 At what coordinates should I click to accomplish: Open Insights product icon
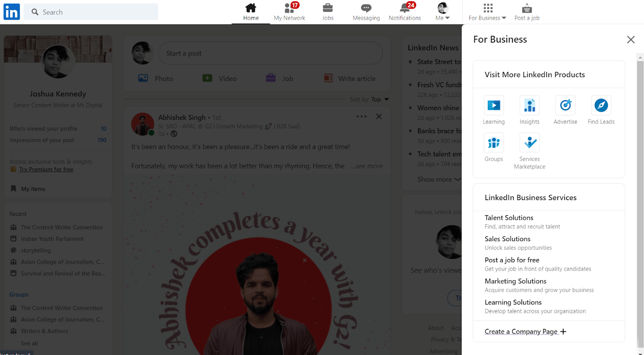tap(530, 106)
